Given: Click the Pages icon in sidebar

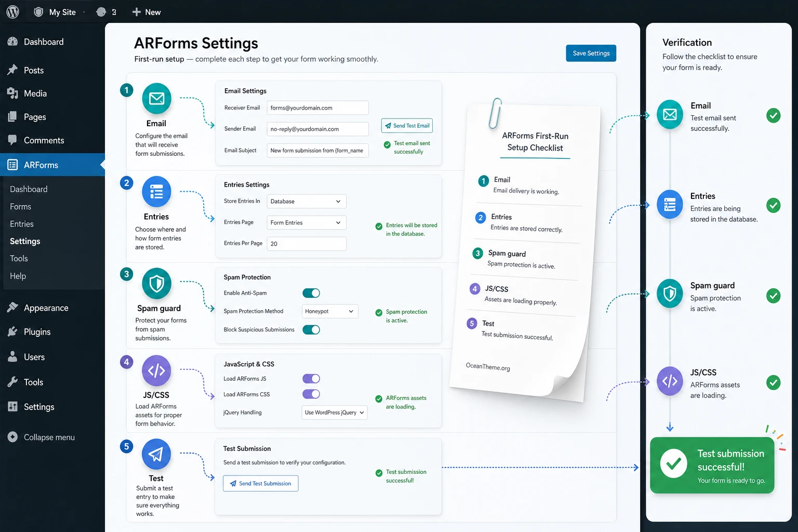Looking at the screenshot, I should coord(12,116).
